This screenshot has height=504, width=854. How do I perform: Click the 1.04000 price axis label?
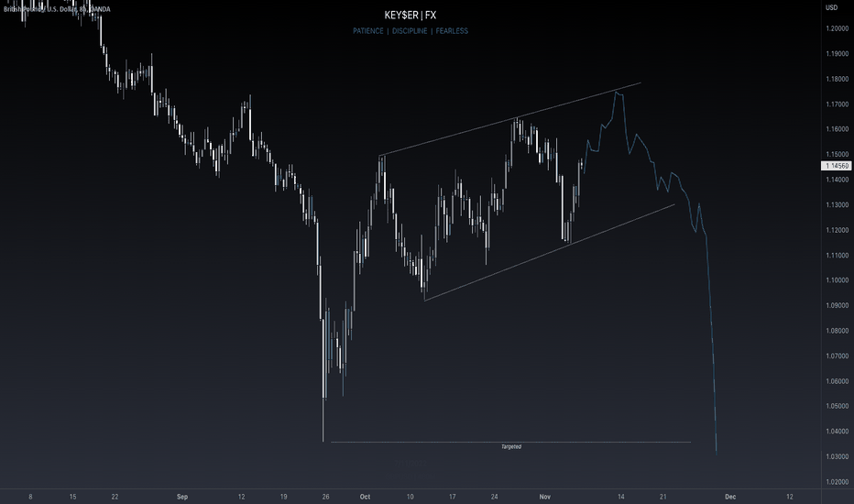pos(838,432)
